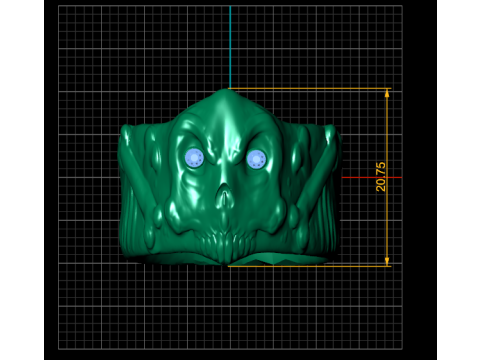480x360 pixels.
Task: Click the skull's nose cavity
Action: coord(224,196)
